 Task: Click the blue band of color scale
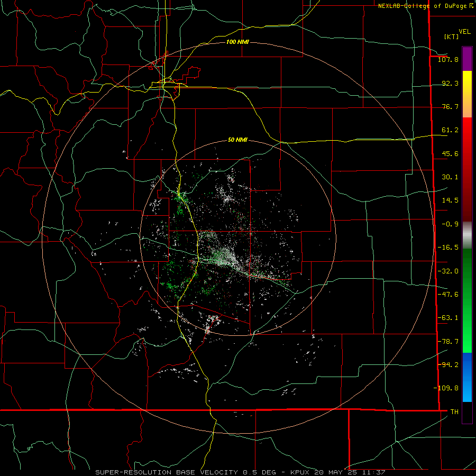coord(467,377)
